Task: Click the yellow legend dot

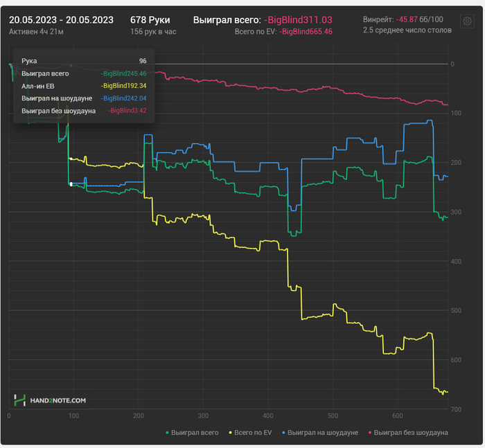Action: 231,433
